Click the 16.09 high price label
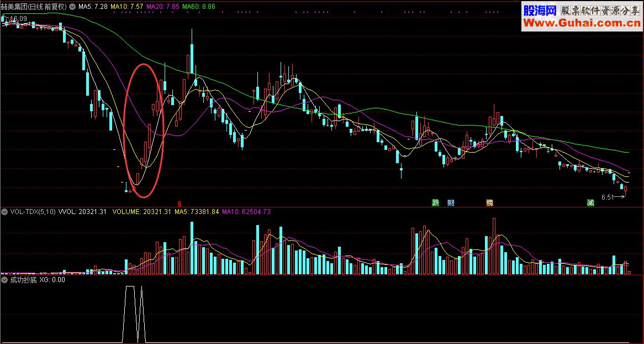 (x=18, y=18)
